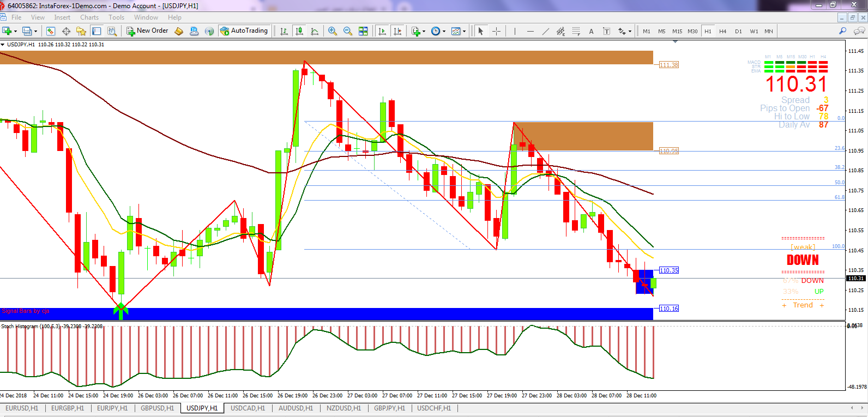Image resolution: width=868 pixels, height=417 pixels.
Task: Click the 110.16 price label
Action: tap(669, 309)
